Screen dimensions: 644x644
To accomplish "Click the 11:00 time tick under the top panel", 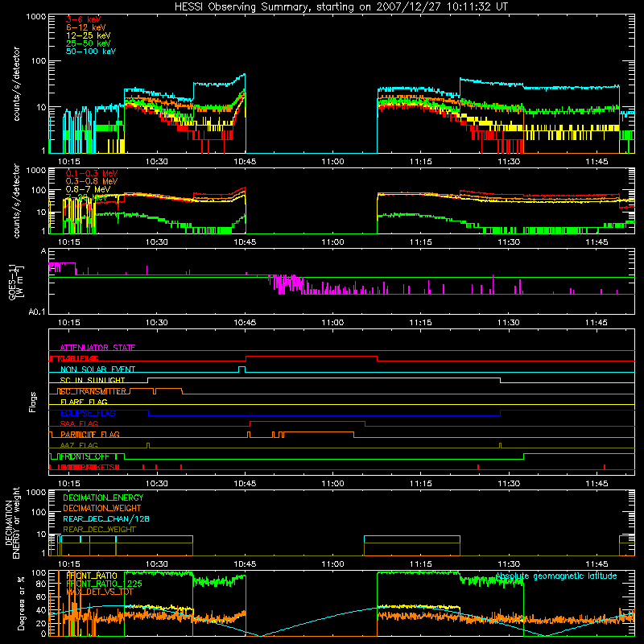I will [332, 162].
